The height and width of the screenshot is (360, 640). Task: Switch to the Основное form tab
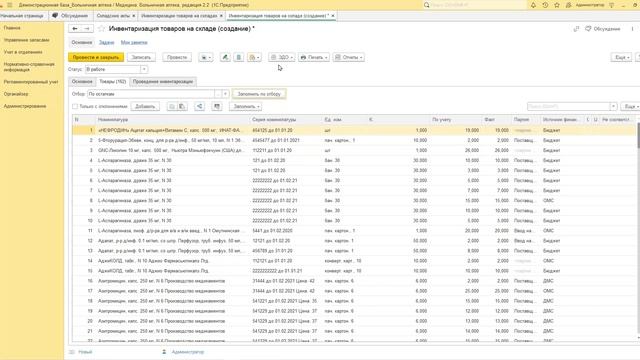pyautogui.click(x=82, y=82)
